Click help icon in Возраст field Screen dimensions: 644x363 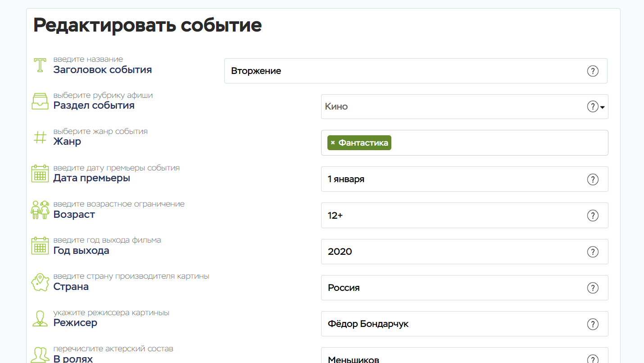593,216
